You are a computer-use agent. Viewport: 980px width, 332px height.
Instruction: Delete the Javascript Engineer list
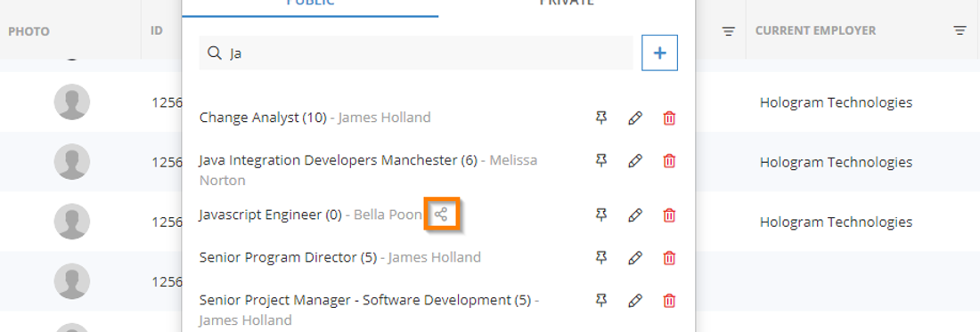coord(669,215)
